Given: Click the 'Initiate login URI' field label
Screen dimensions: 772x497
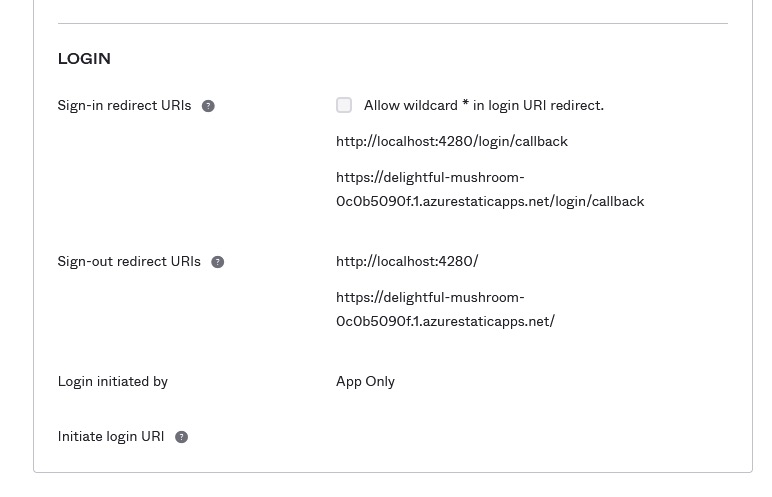Looking at the screenshot, I should (x=110, y=437).
